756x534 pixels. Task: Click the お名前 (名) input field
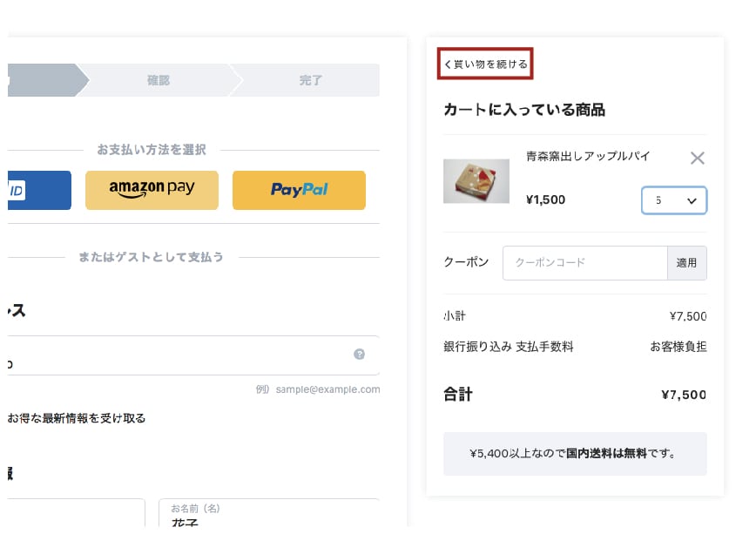coord(269,513)
